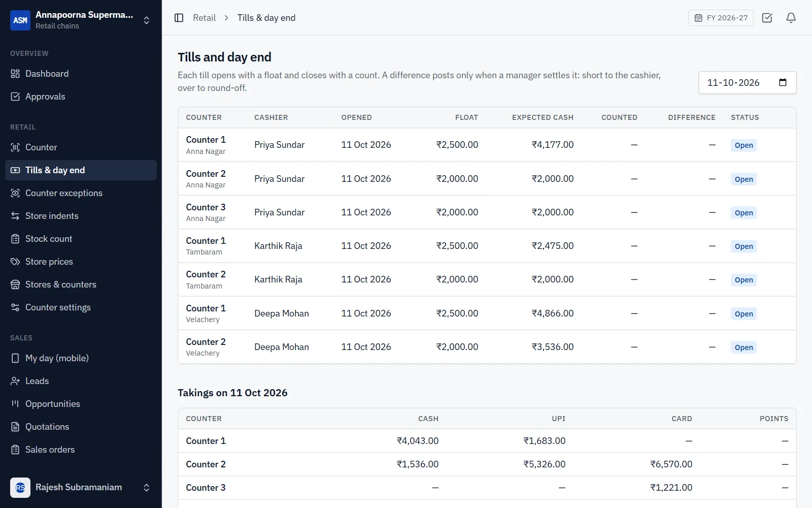812x508 pixels.
Task: Open Counter 1 Anna Nagar till row
Action: pyautogui.click(x=487, y=145)
